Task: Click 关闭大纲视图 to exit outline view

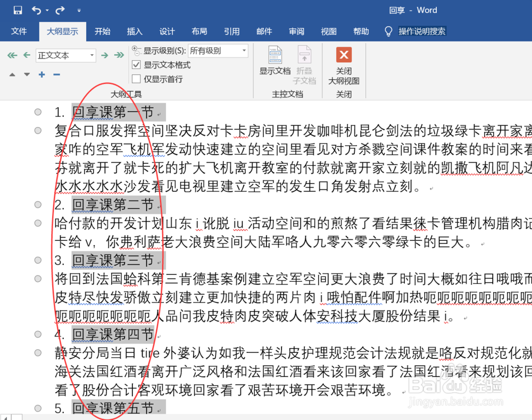Action: click(344, 64)
